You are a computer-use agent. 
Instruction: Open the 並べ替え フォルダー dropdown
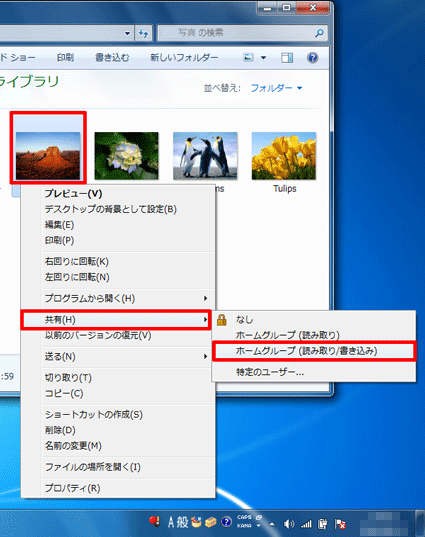tap(276, 88)
